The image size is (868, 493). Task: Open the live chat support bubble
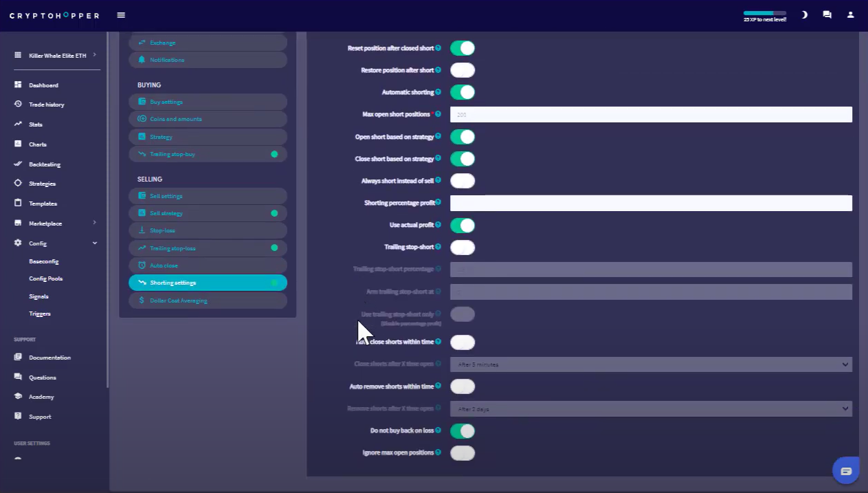[x=846, y=471]
